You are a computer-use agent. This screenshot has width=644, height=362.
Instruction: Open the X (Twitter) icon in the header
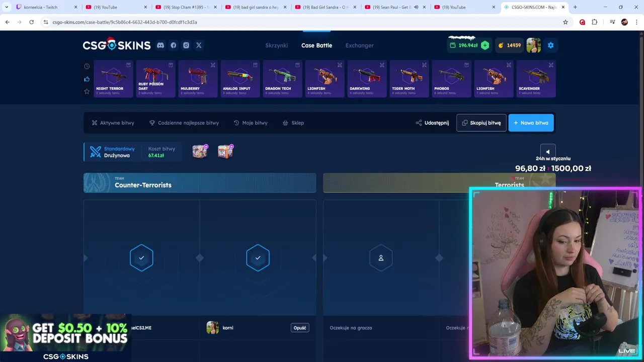tap(199, 45)
